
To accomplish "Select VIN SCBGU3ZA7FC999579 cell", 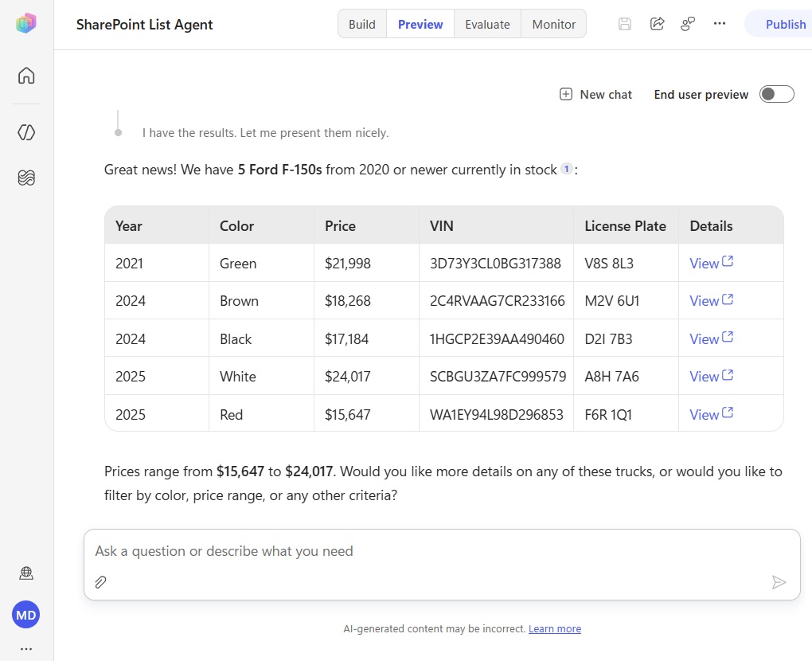I will point(498,377).
